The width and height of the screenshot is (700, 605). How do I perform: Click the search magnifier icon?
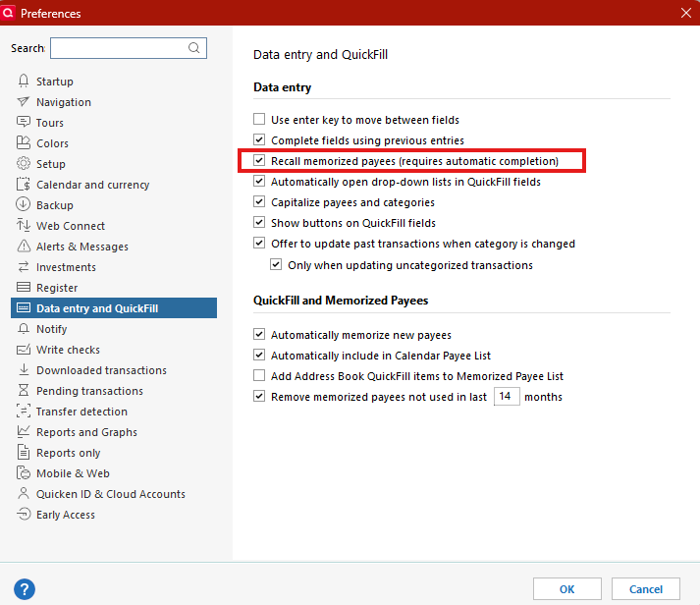pyautogui.click(x=193, y=48)
